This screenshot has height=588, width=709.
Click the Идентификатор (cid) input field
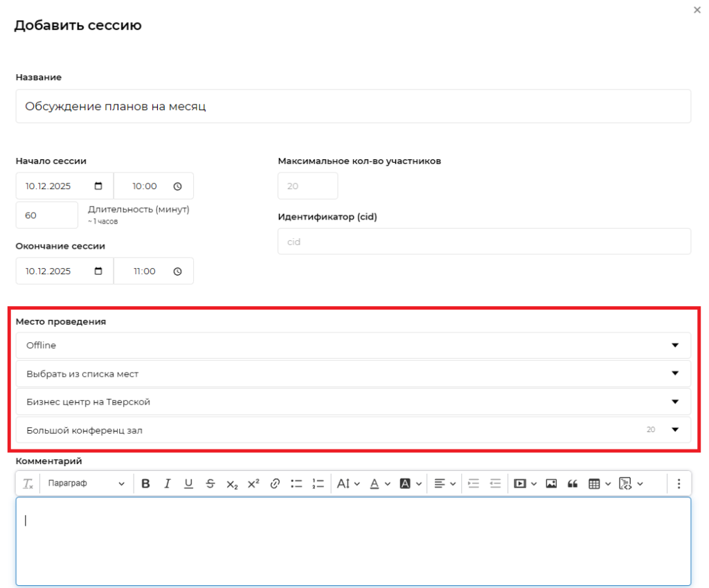coord(484,242)
